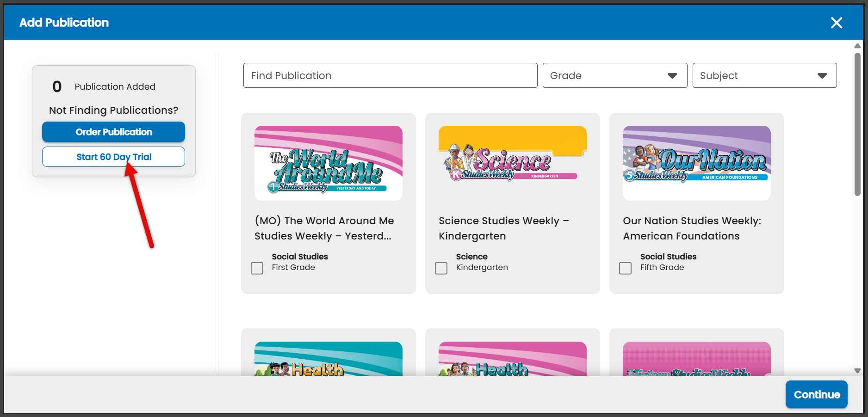Screen dimensions: 868x417
Task: Select The World Around Me cover thumbnail
Action: click(329, 163)
